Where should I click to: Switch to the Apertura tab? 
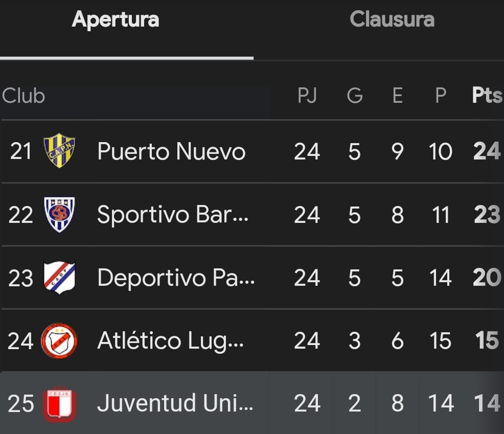click(x=116, y=20)
